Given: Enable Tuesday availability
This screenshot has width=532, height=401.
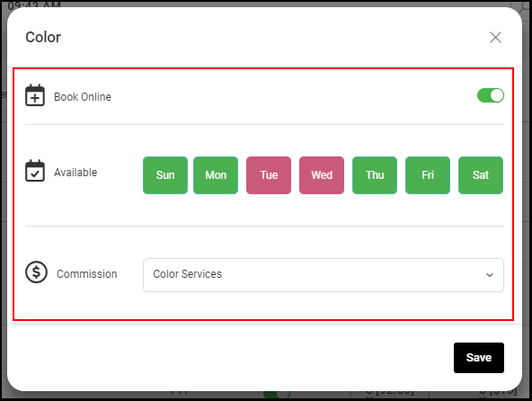Looking at the screenshot, I should click(269, 175).
